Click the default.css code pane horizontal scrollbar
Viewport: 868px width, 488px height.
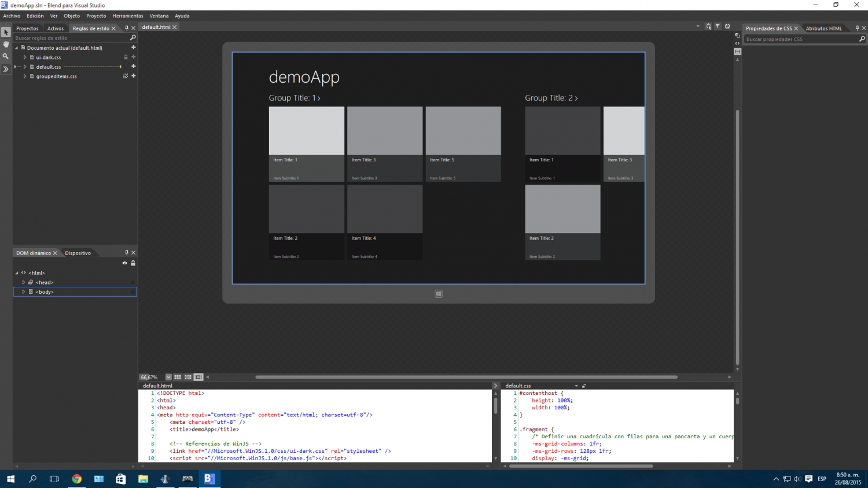581,466
